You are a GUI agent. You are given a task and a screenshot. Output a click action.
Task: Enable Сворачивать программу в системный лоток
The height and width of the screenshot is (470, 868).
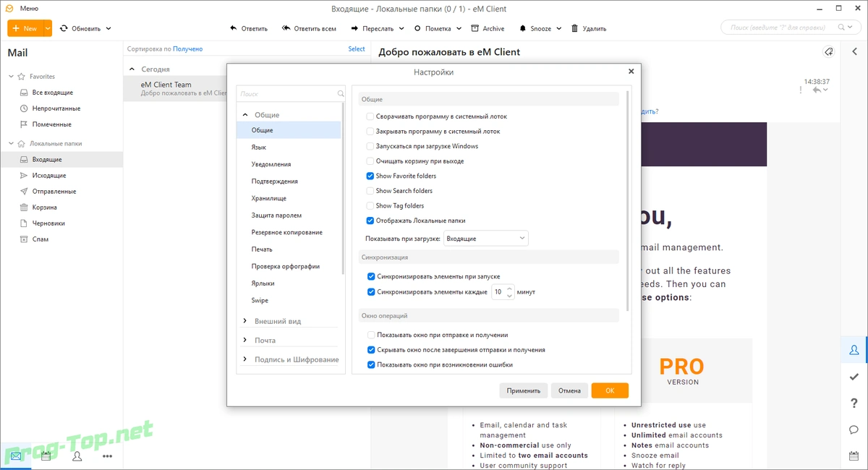tap(370, 116)
